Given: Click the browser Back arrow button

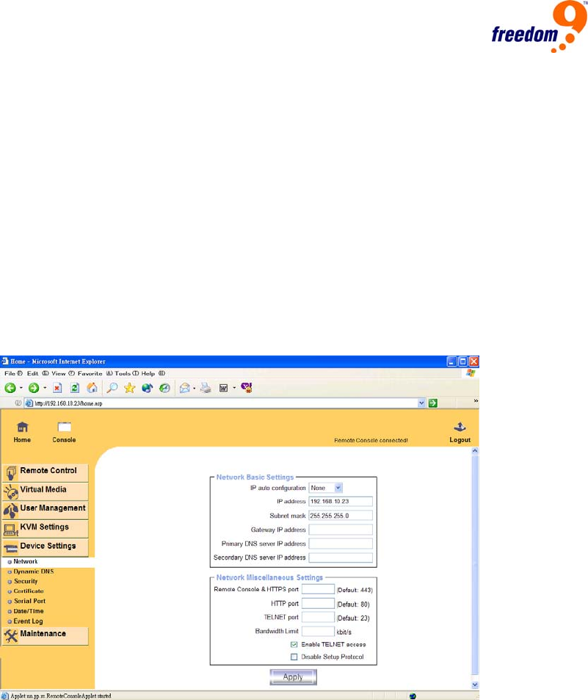Looking at the screenshot, I should coord(11,387).
